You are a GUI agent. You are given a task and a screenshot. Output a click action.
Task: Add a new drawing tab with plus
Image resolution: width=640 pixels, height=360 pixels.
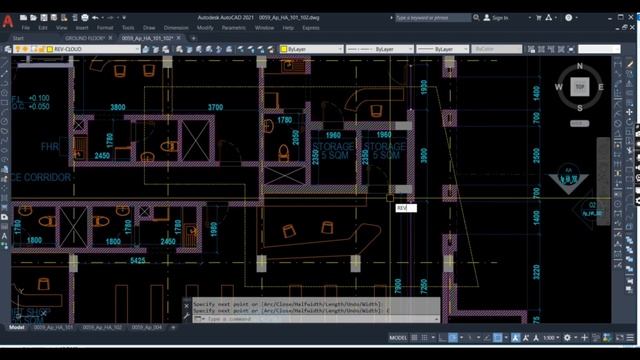tap(193, 38)
